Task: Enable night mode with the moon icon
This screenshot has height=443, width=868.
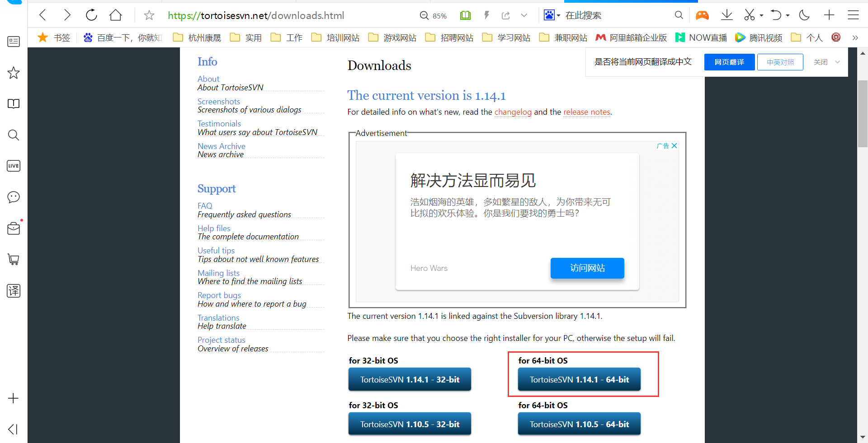Action: (804, 15)
